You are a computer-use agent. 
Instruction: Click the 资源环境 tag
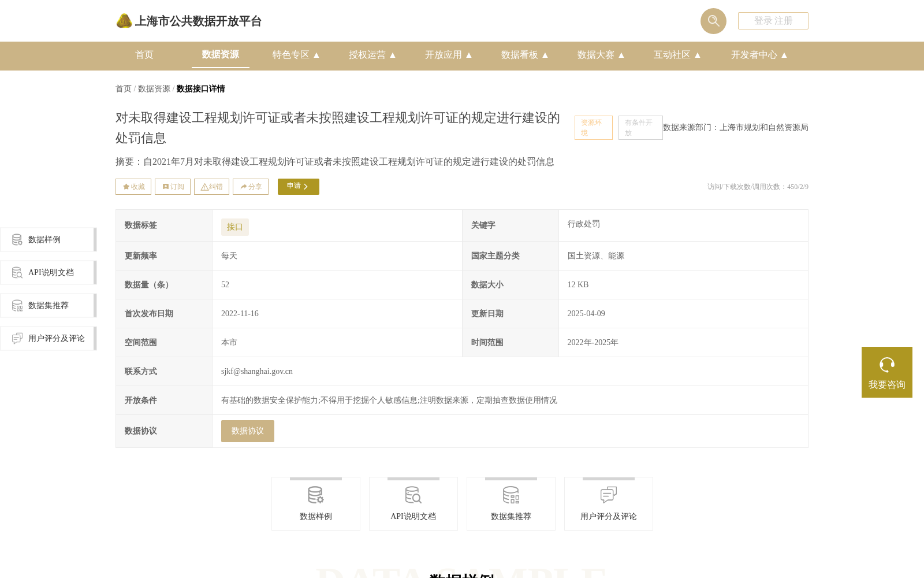click(x=594, y=128)
